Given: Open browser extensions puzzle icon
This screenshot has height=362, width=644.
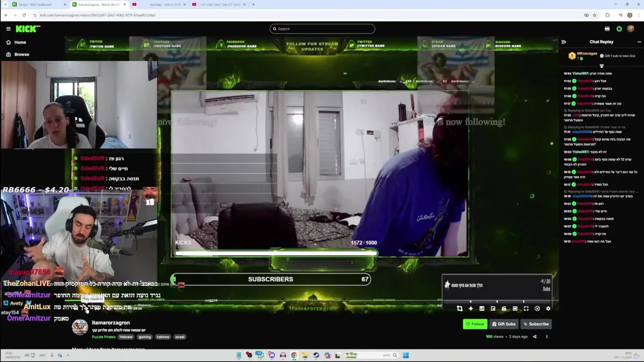Looking at the screenshot, I should pyautogui.click(x=607, y=15).
